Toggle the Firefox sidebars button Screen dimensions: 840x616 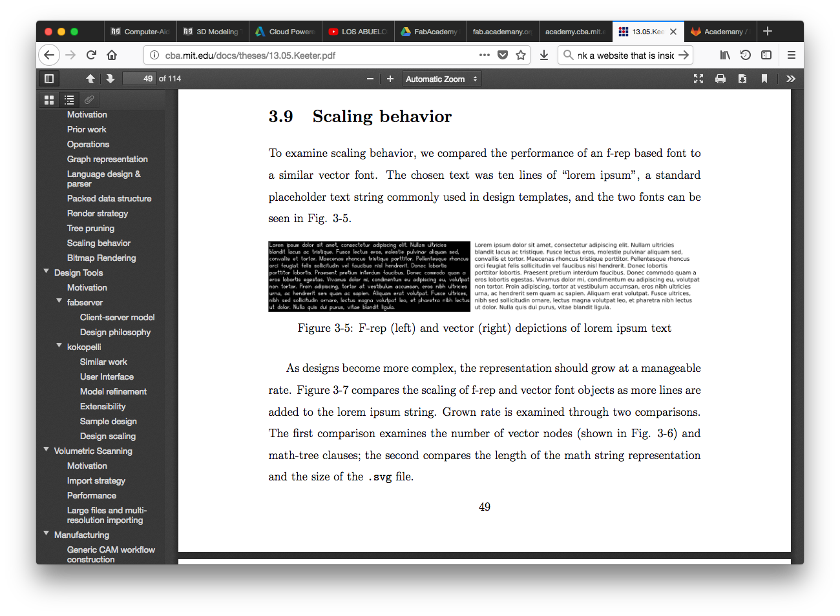pos(766,55)
